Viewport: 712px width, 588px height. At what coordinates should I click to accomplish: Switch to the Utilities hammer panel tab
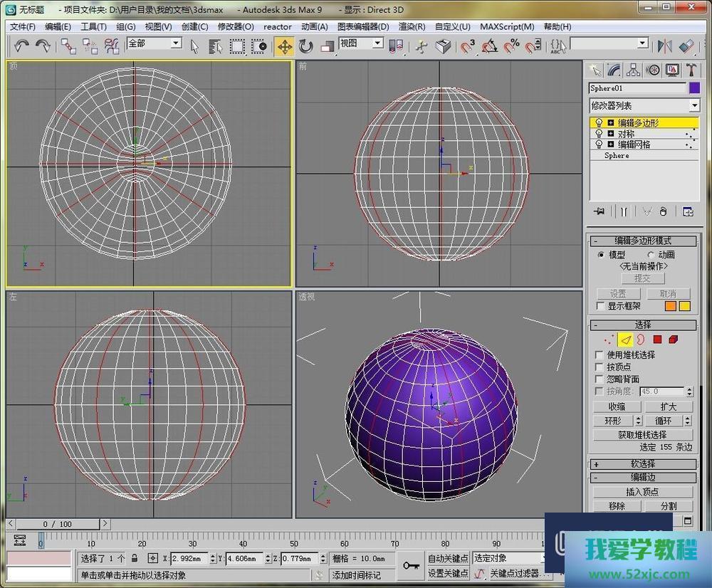click(691, 70)
